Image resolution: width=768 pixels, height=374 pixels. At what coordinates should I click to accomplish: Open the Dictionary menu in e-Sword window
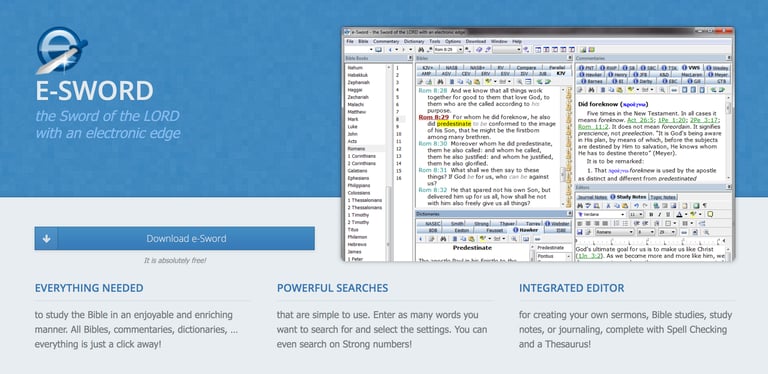414,42
